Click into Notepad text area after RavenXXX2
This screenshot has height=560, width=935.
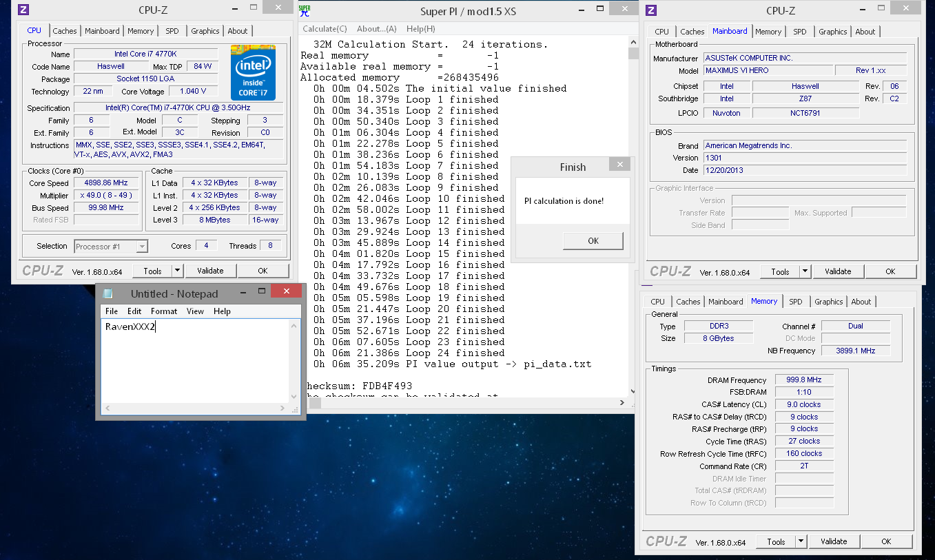(158, 326)
